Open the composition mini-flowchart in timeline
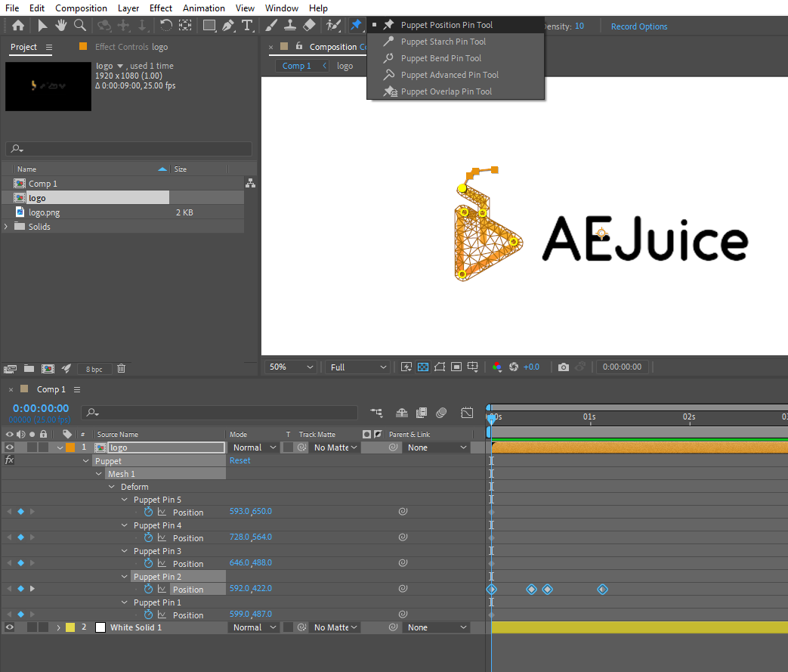 click(x=376, y=413)
